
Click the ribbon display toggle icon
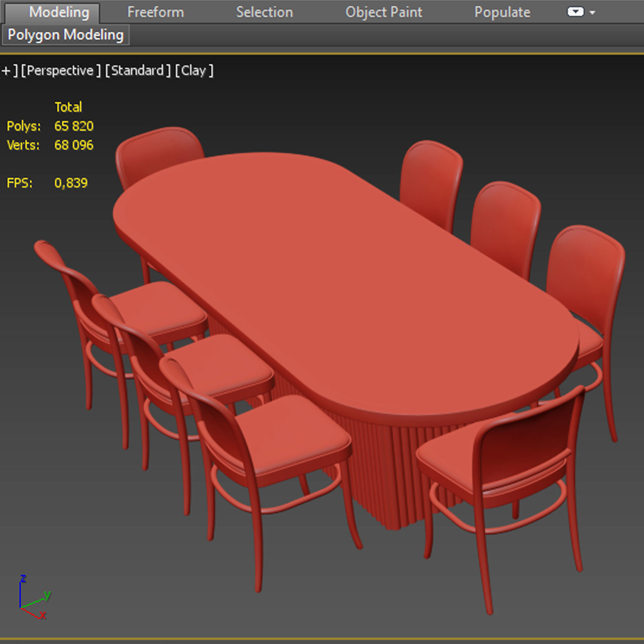(575, 12)
